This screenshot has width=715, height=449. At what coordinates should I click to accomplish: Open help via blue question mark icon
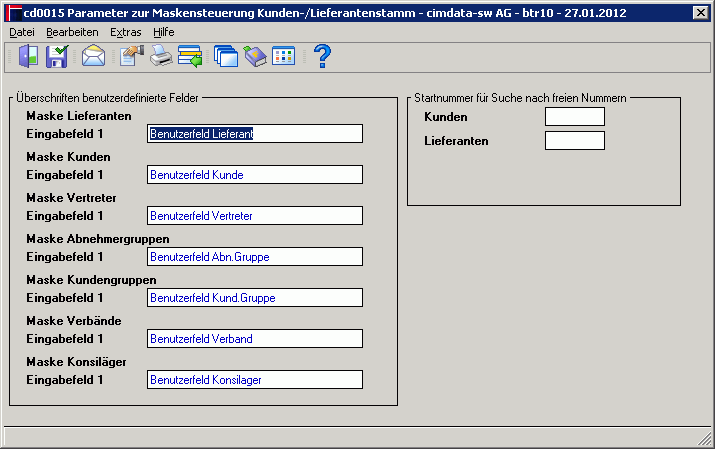click(x=323, y=57)
